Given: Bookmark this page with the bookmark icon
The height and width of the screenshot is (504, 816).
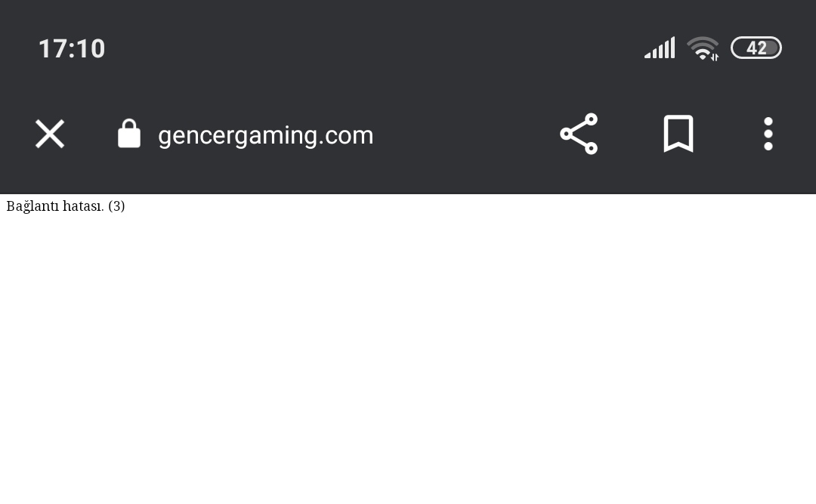Looking at the screenshot, I should (678, 135).
